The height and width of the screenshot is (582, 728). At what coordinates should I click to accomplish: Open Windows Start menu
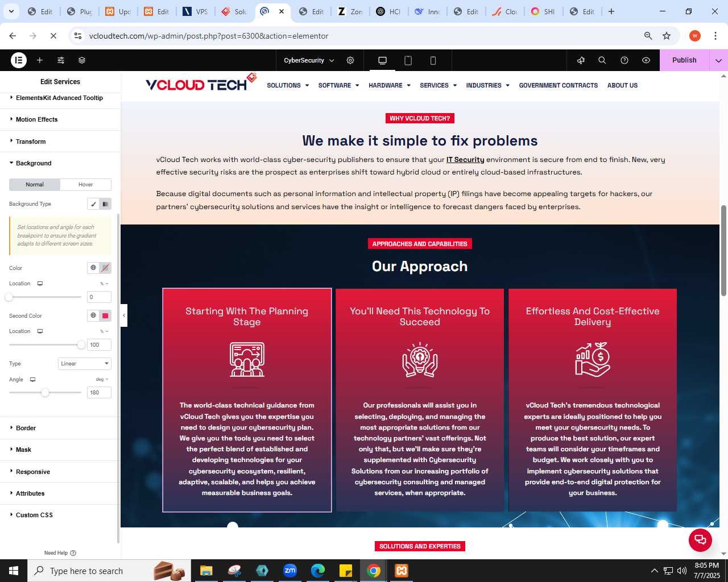(14, 571)
